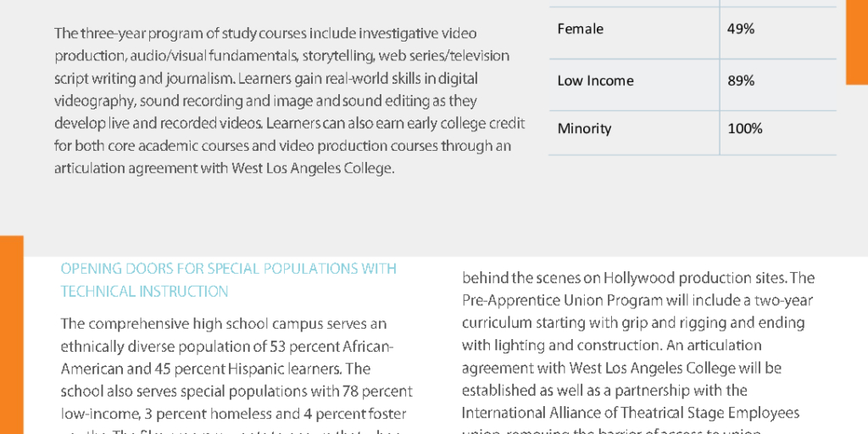Click 'International Alliance of Theatrical Stage Employees' text
Image resolution: width=868 pixels, height=434 pixels.
tap(631, 414)
